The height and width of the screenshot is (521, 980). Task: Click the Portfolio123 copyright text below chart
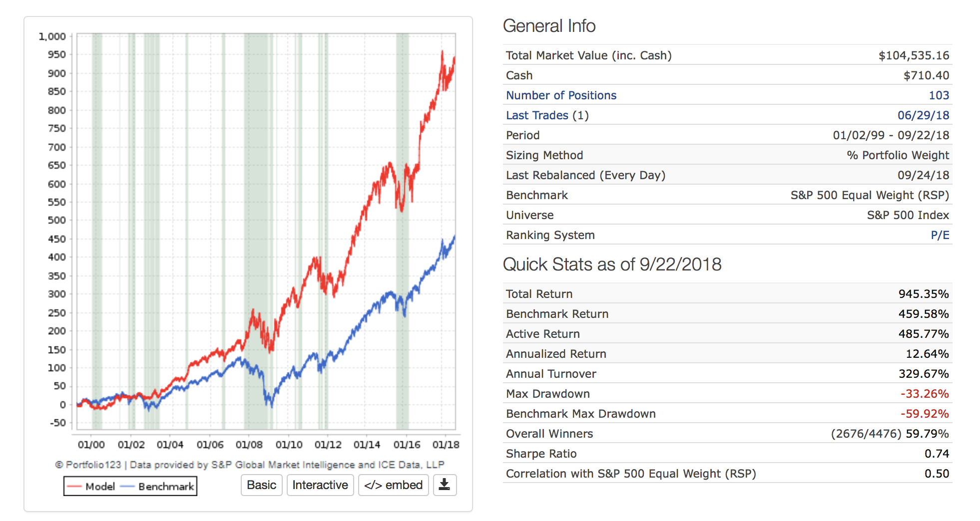[x=249, y=465]
